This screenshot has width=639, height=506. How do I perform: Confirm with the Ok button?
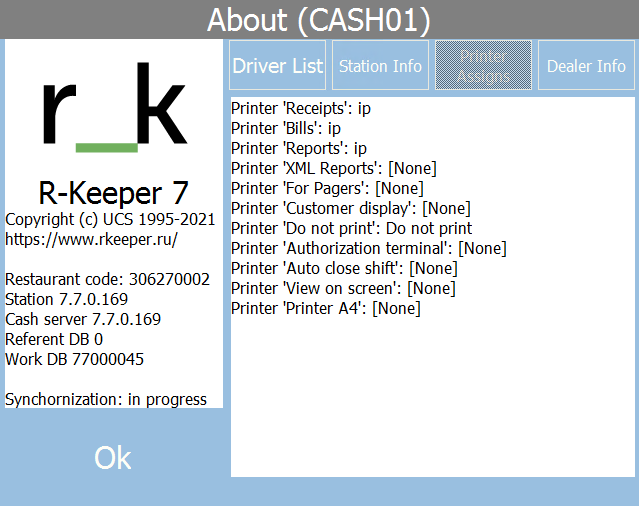pyautogui.click(x=112, y=458)
